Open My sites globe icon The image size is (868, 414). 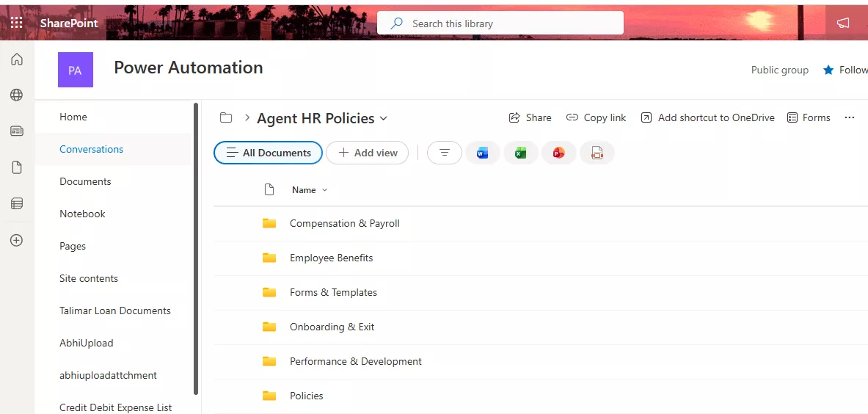pyautogui.click(x=17, y=95)
